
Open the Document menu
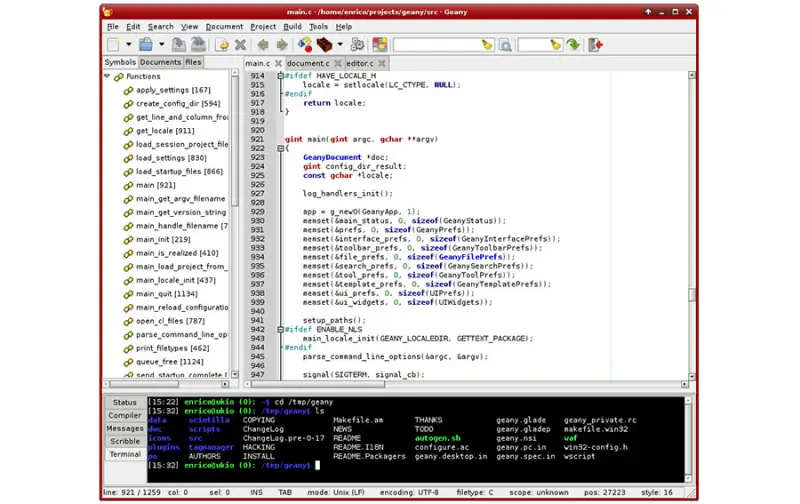coord(224,27)
